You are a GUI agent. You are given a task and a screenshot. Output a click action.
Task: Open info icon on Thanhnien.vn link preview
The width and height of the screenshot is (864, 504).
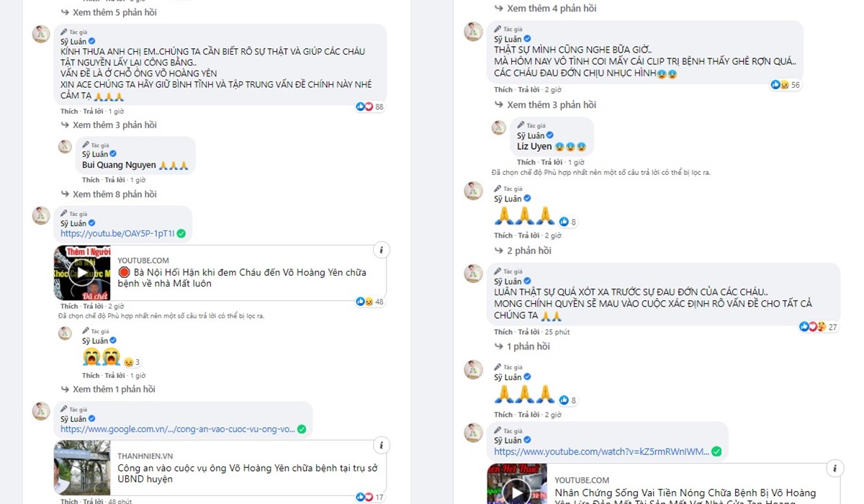(382, 445)
